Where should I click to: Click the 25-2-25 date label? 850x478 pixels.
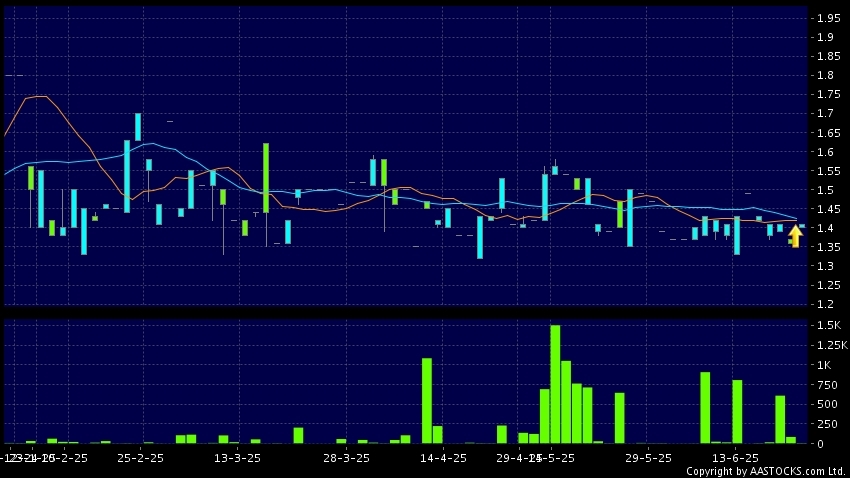[140, 458]
